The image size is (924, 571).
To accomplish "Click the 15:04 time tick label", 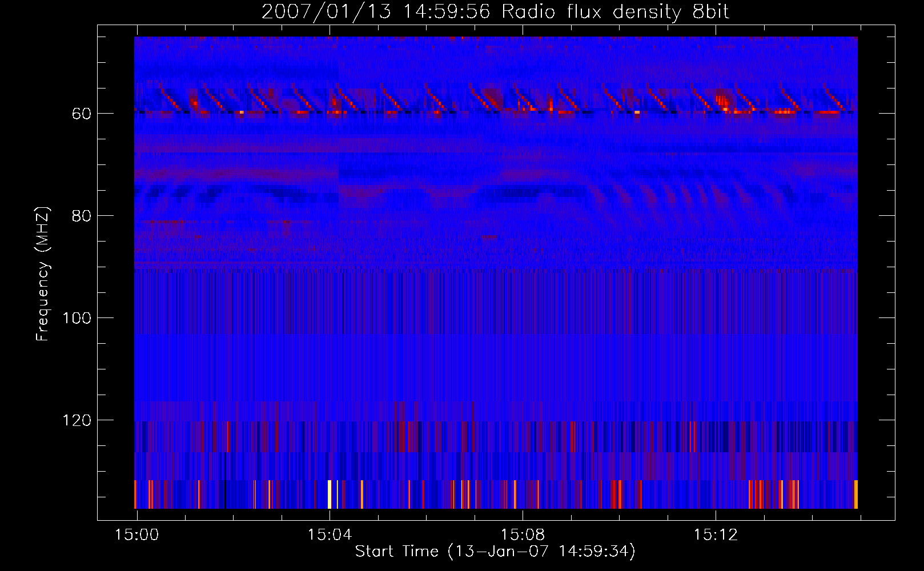I will (x=330, y=535).
